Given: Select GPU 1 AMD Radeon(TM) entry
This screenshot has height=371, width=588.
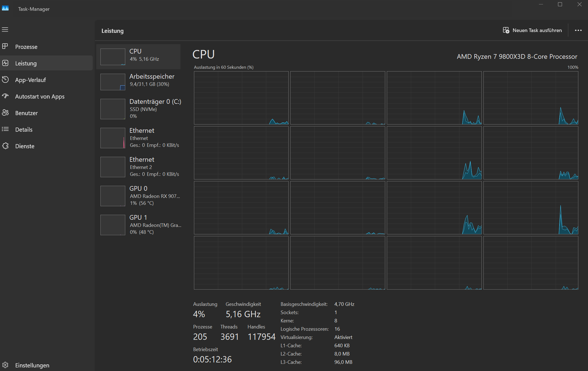Looking at the screenshot, I should (139, 225).
